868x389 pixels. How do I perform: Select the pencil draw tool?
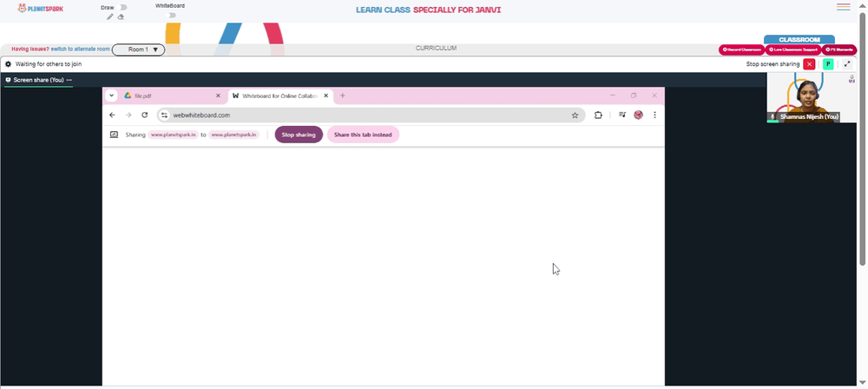(109, 16)
